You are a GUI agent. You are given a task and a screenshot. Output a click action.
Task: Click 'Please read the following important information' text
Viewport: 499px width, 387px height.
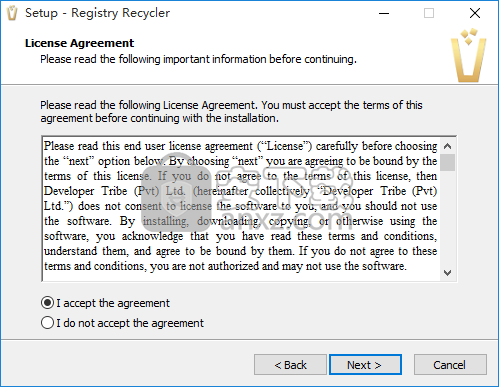click(198, 59)
